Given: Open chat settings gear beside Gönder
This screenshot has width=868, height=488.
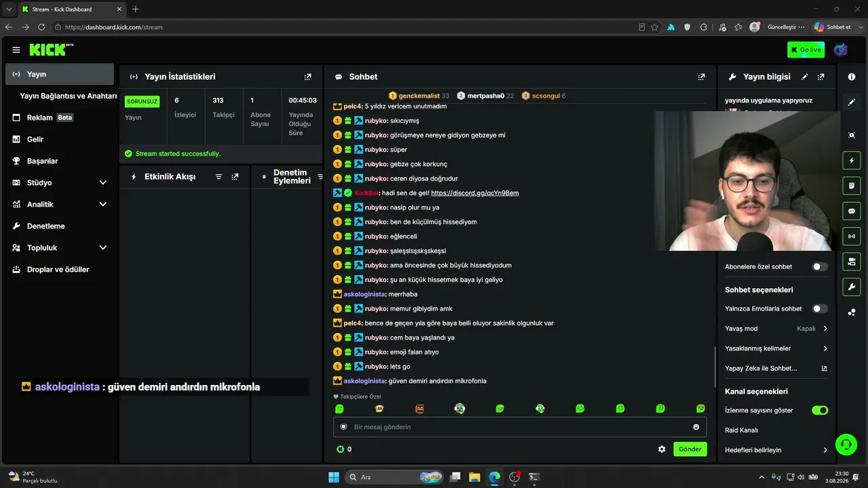Looking at the screenshot, I should (662, 449).
